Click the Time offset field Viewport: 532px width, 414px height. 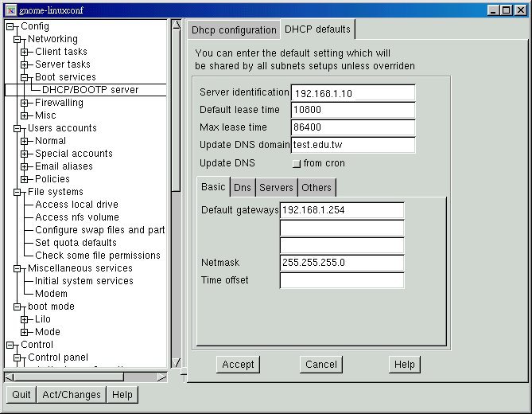coord(342,280)
